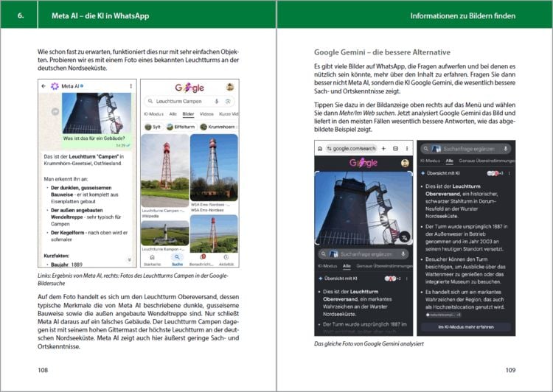Screen dimensions: 553x392
Task: Open the profile avatar on the dark Google page
Action: 405,163
